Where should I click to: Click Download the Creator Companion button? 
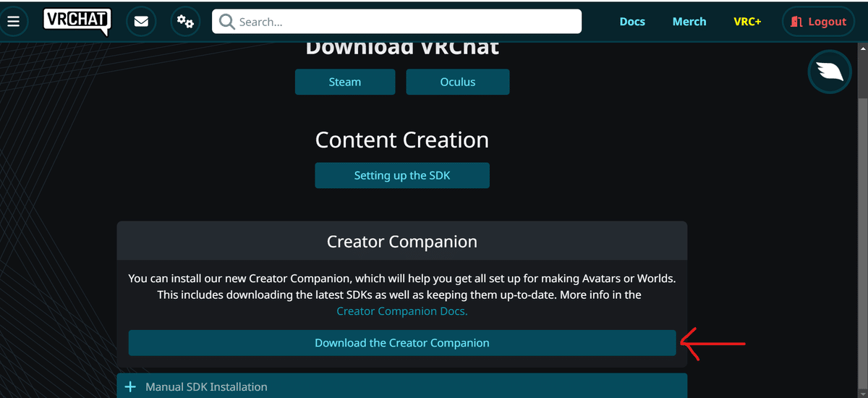click(402, 343)
